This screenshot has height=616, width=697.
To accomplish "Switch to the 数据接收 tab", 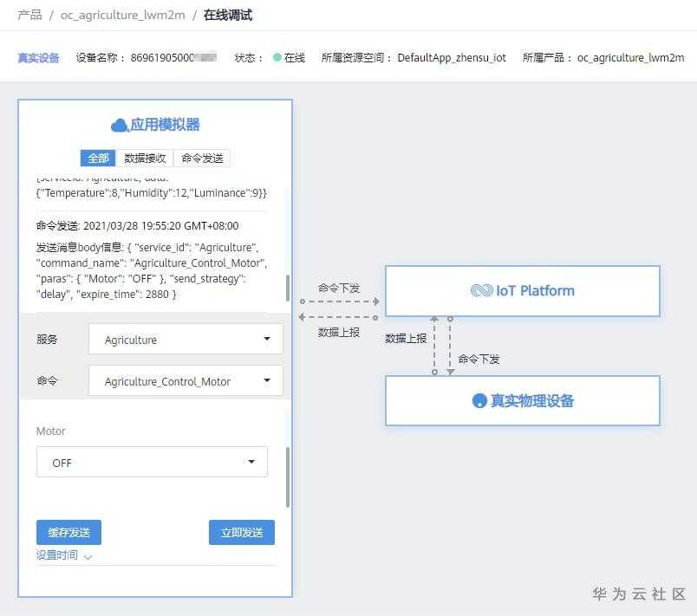I will [145, 158].
